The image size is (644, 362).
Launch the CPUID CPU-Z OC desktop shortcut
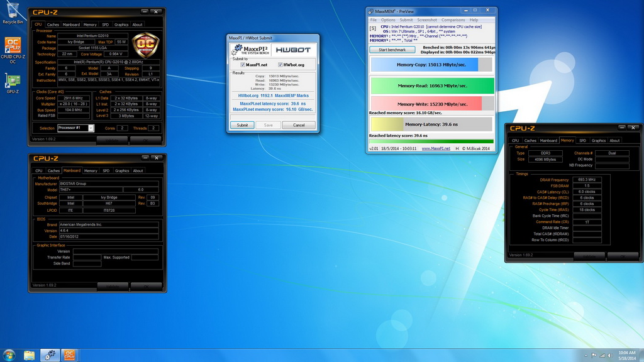click(13, 50)
